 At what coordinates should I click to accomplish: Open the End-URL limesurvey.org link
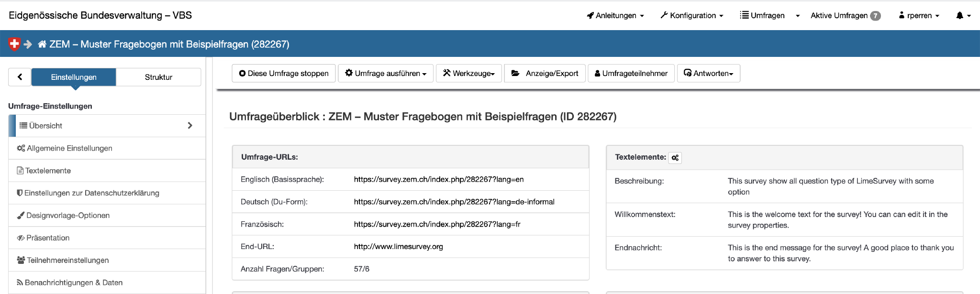click(x=399, y=247)
